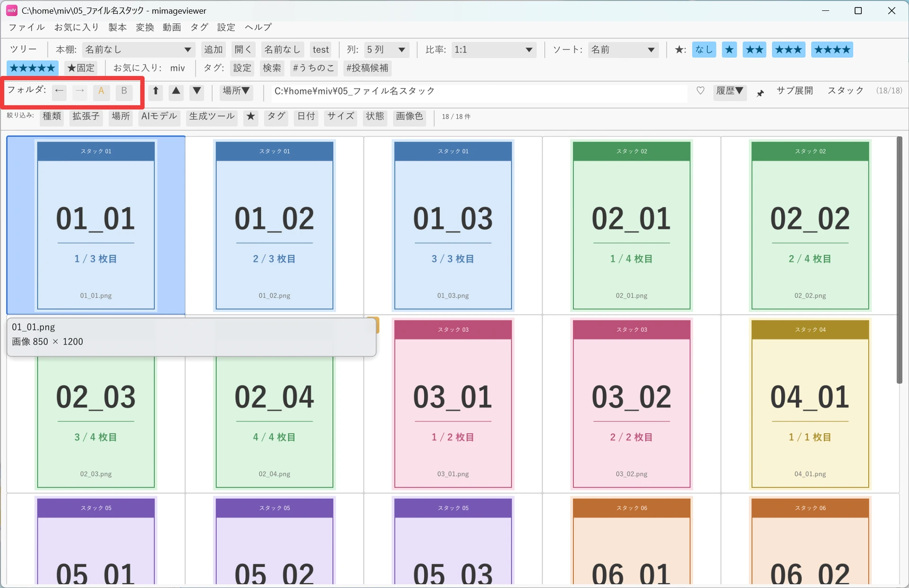Toggle the ツリー tree panel
Viewport: 909px width, 588px height.
(24, 49)
